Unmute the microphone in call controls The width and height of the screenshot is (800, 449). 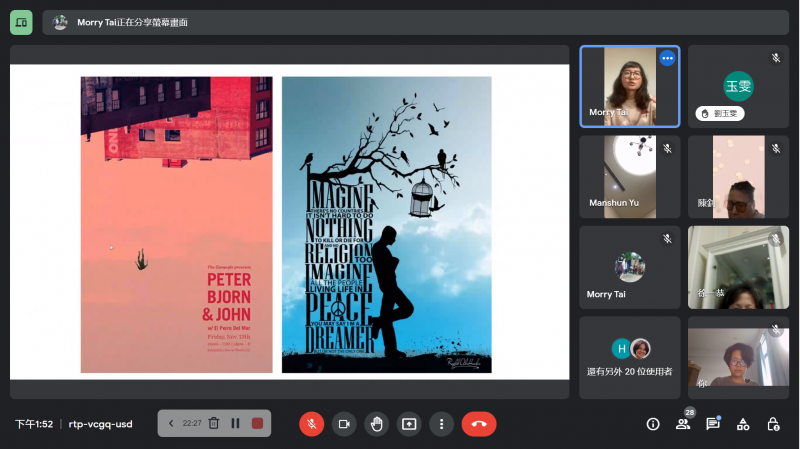(x=311, y=424)
